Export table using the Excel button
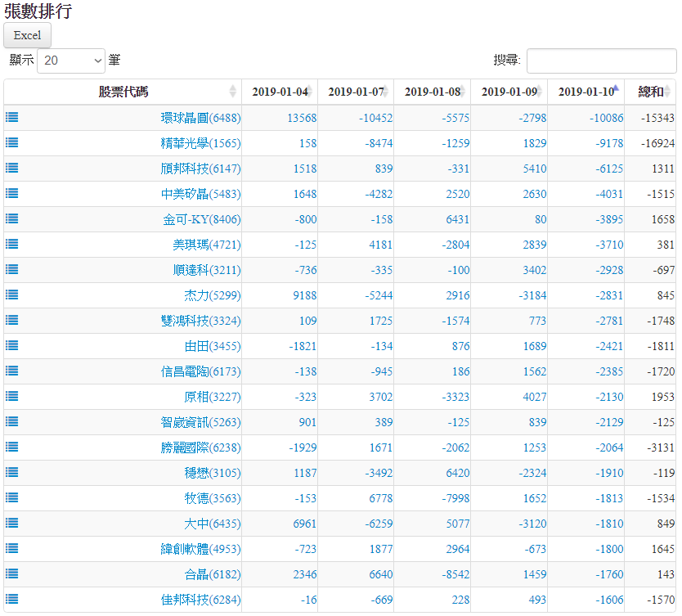The width and height of the screenshot is (682, 616). [28, 35]
